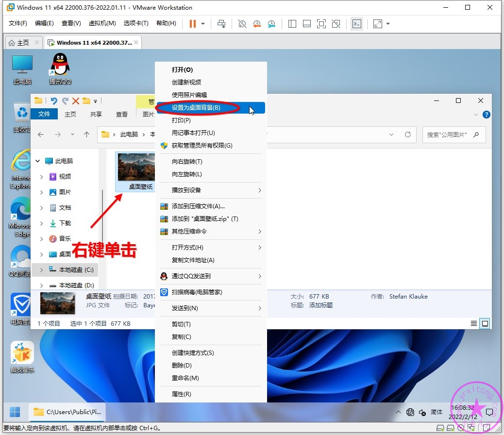Select the 桌面壁纸 image thumbnail

(x=136, y=172)
